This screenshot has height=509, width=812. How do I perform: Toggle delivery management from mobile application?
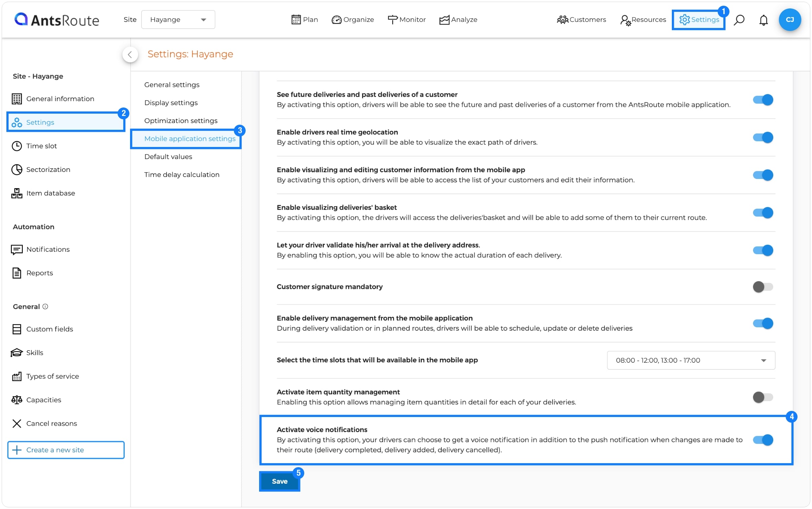pos(762,323)
